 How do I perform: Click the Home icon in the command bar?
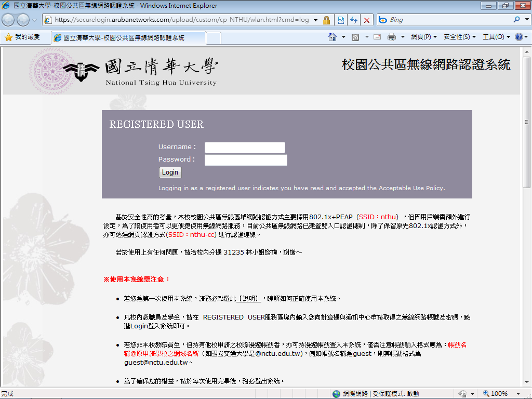point(332,37)
